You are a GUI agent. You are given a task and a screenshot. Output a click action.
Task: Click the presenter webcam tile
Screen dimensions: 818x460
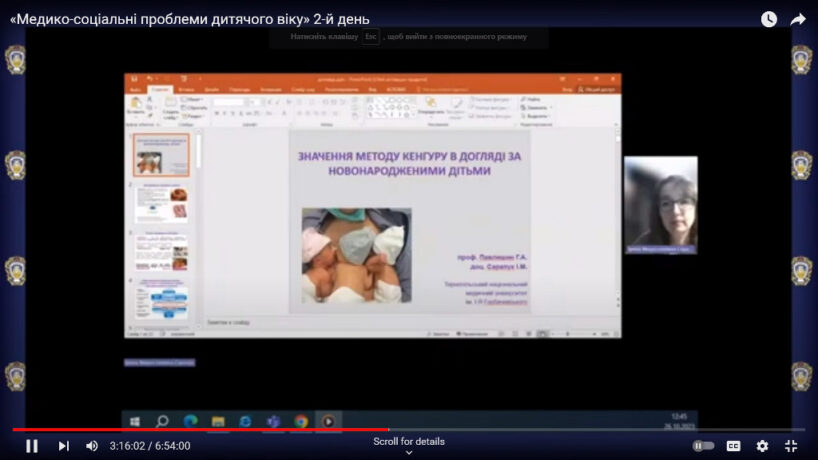pos(660,205)
